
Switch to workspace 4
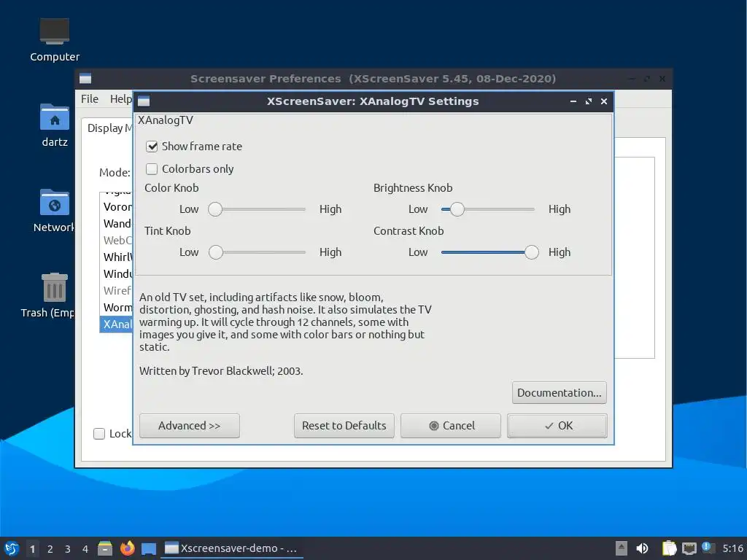(x=85, y=549)
